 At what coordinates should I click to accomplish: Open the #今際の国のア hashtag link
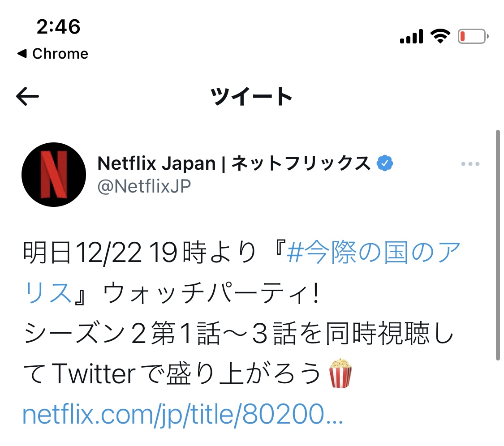tap(374, 252)
